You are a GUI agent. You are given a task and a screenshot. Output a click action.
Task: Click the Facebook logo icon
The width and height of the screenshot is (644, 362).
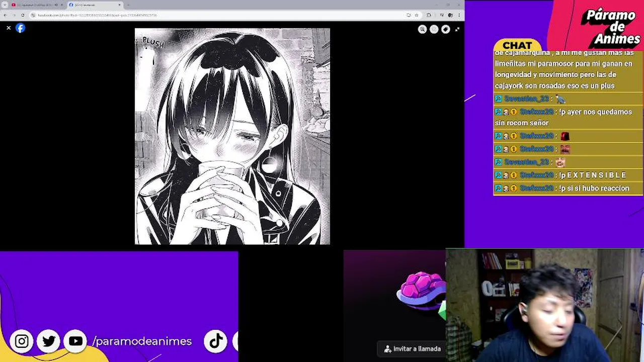click(x=20, y=28)
